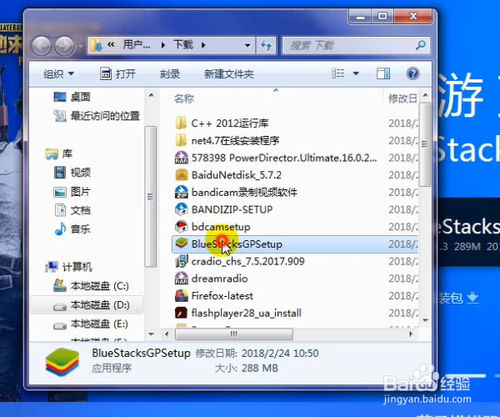The height and width of the screenshot is (417, 500).
Task: Open the change view icon in the toolbar
Action: (x=338, y=73)
